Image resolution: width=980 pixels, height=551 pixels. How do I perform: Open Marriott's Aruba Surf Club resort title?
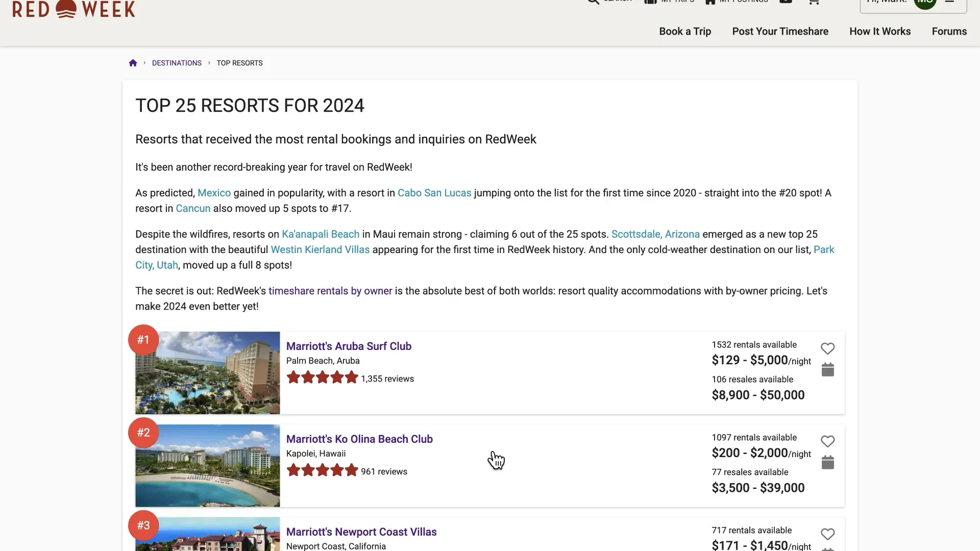coord(349,346)
